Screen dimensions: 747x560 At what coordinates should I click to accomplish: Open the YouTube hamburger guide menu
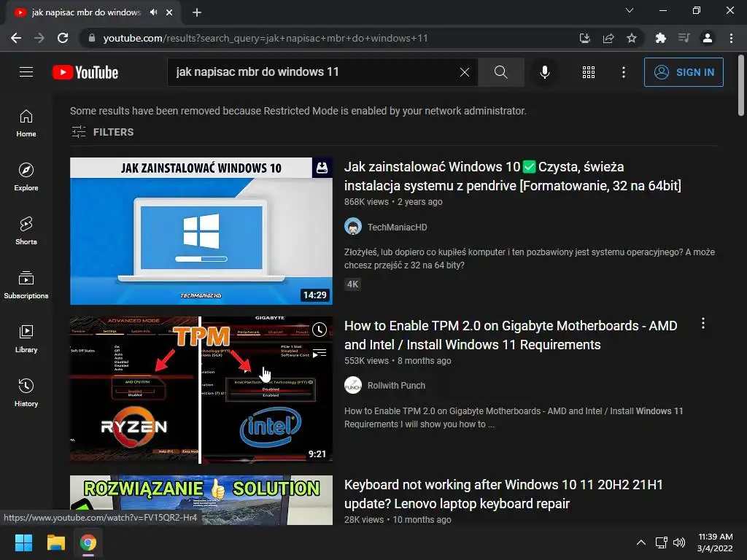[26, 72]
